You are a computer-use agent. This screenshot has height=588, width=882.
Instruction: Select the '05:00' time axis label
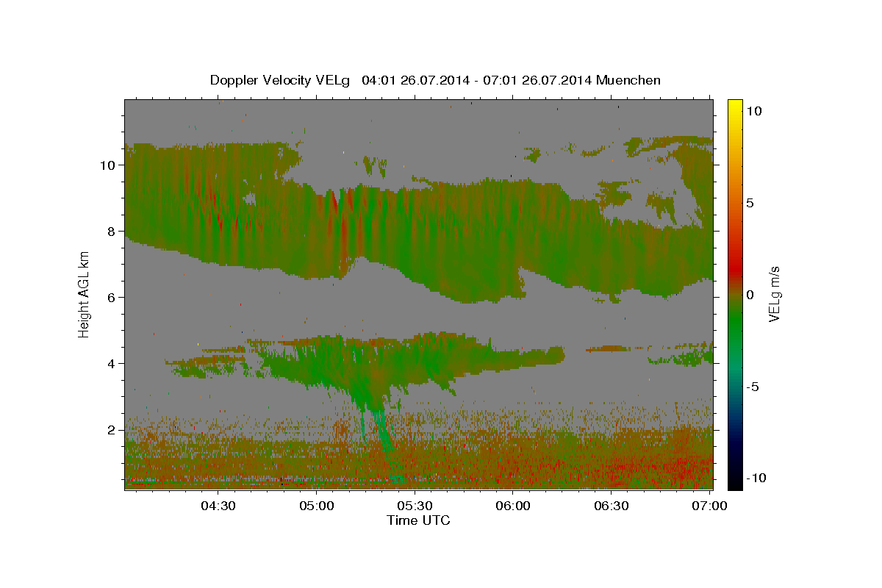(x=318, y=506)
